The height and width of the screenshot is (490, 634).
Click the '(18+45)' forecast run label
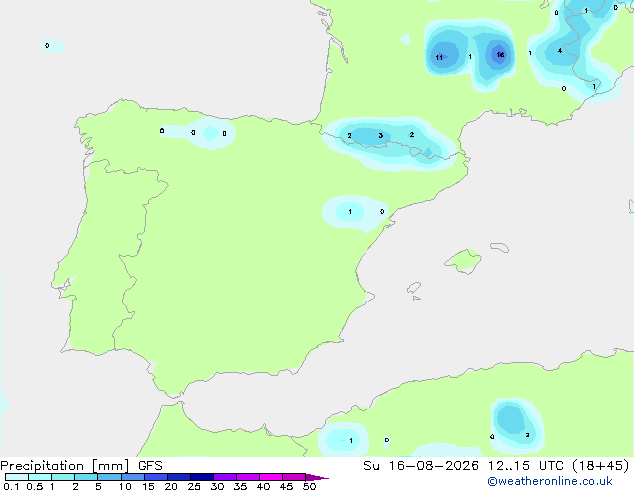[601, 466]
